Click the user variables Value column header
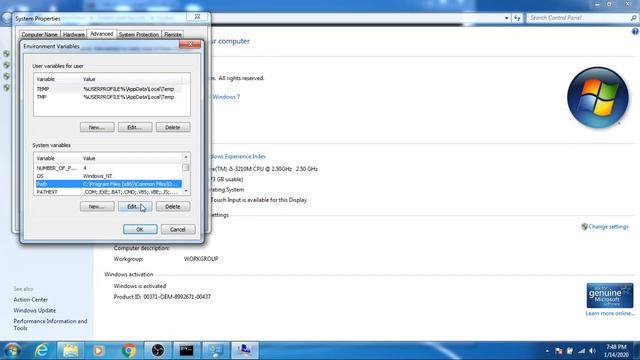 pos(131,79)
